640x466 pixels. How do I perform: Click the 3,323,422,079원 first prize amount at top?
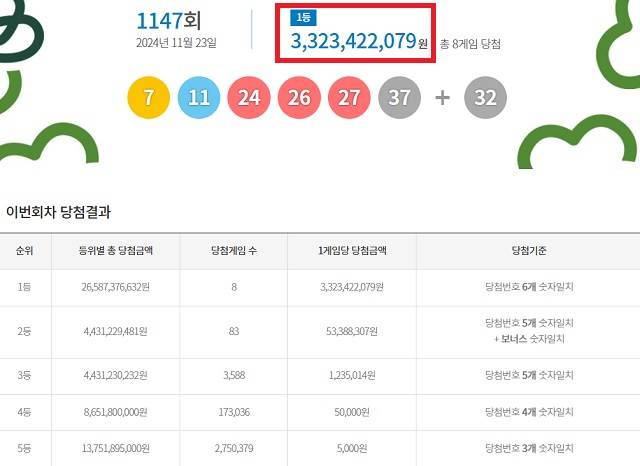point(359,41)
